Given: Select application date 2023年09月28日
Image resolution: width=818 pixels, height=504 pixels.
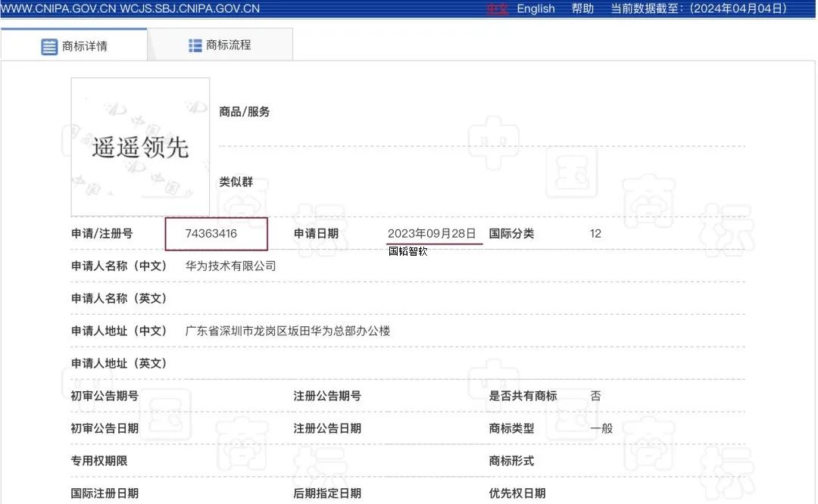Looking at the screenshot, I should tap(432, 234).
